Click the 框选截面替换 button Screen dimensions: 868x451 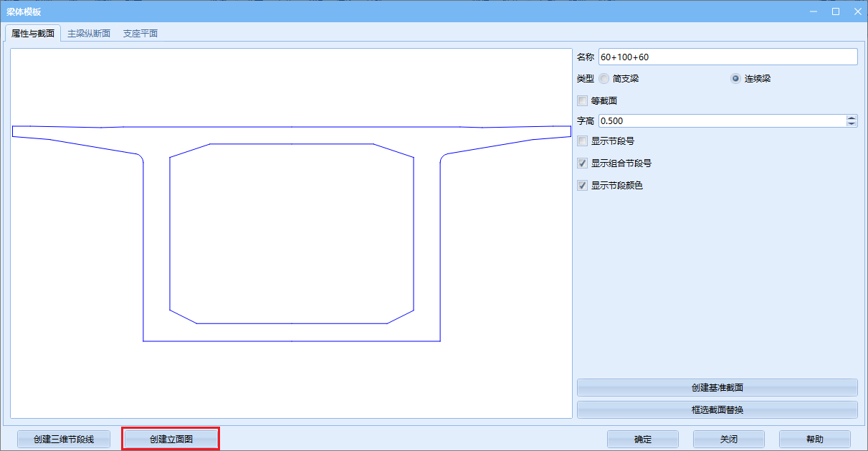[x=717, y=410]
